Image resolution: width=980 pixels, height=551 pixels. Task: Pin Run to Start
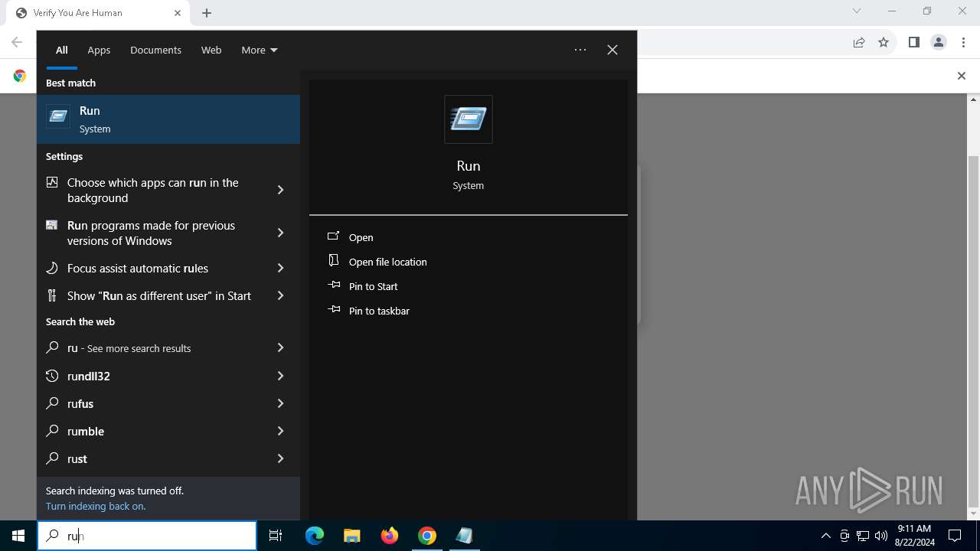coord(373,286)
